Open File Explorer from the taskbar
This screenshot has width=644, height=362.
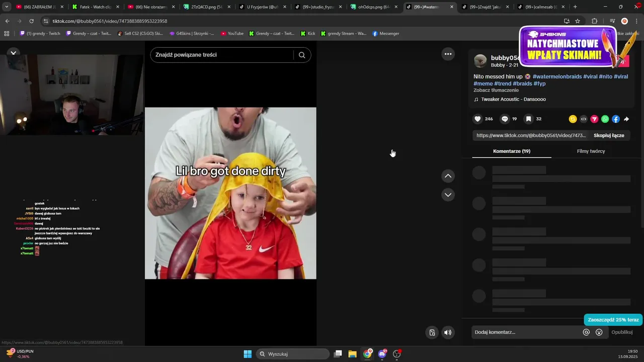click(x=352, y=354)
